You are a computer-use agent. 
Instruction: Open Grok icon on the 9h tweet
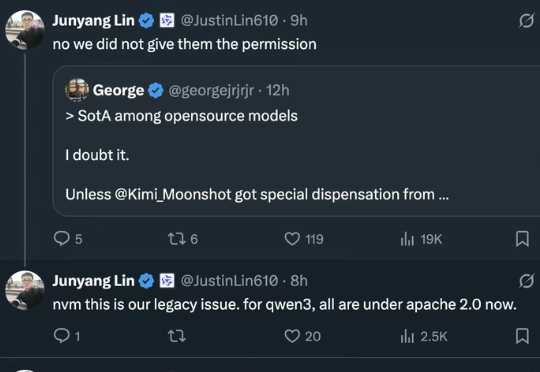coord(526,21)
